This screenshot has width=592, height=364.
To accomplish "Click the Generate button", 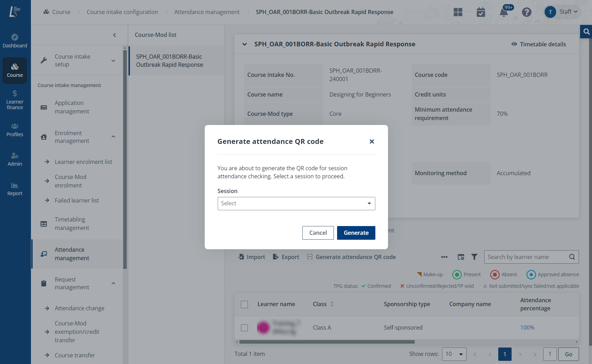I will tap(356, 233).
